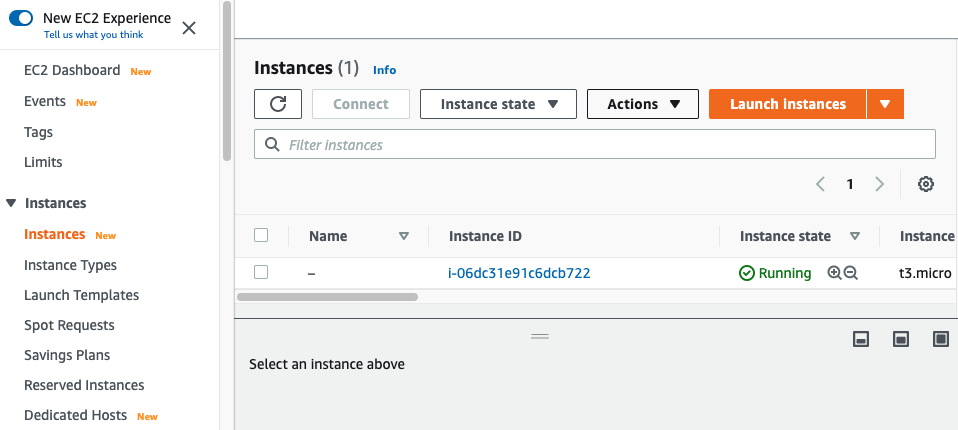Image resolution: width=958 pixels, height=430 pixels.
Task: Open Limits in sidebar
Action: [x=43, y=162]
